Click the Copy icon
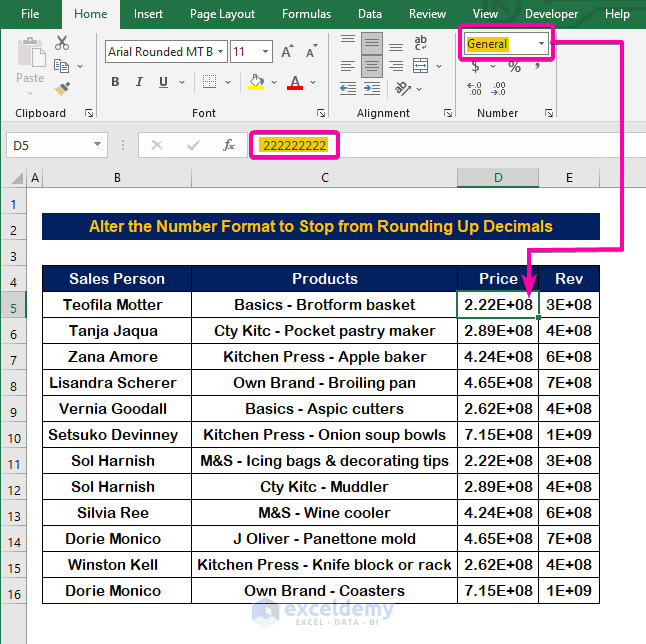646x644 pixels. [61, 66]
